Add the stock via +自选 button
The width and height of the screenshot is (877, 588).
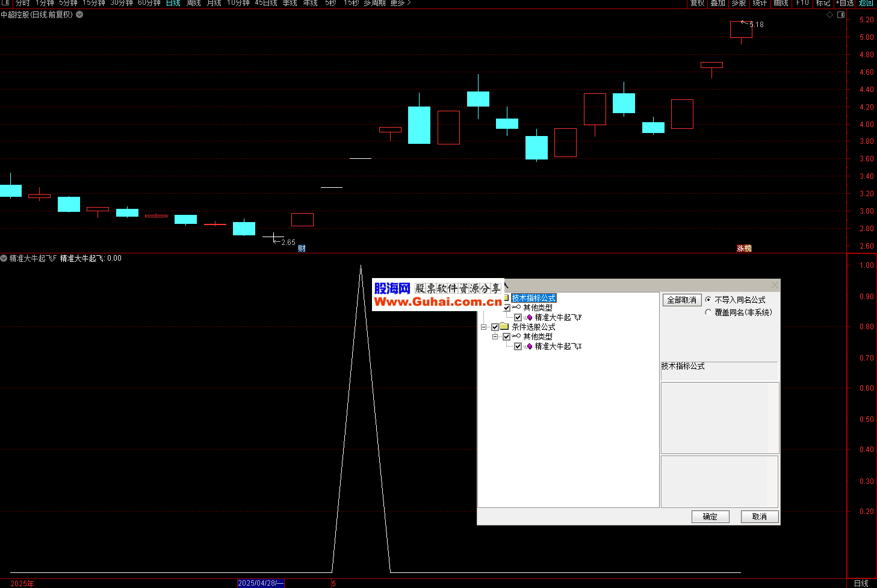point(845,3)
